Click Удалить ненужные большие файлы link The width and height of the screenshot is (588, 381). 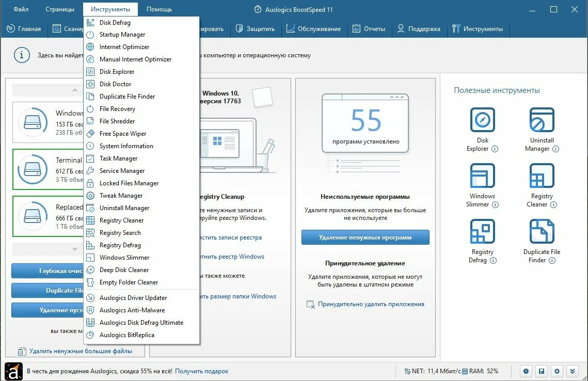pos(81,351)
